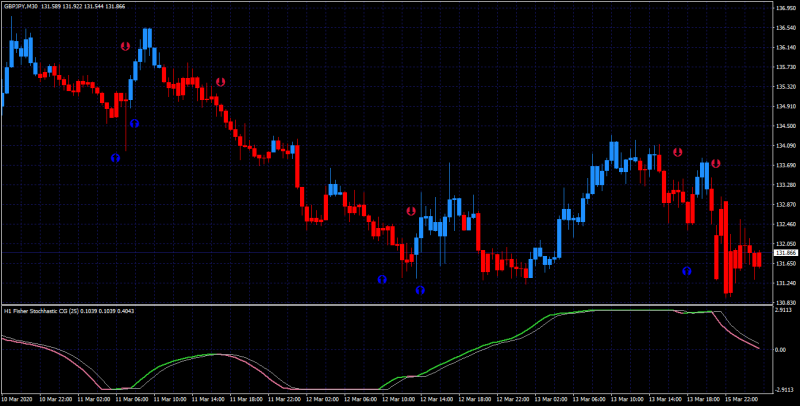Click the 134.910 price axis label
This screenshot has height=406, width=800.
pos(786,107)
